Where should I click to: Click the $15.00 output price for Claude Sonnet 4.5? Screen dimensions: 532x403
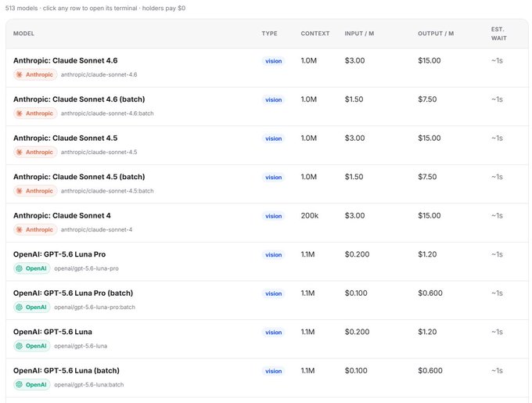coord(430,138)
